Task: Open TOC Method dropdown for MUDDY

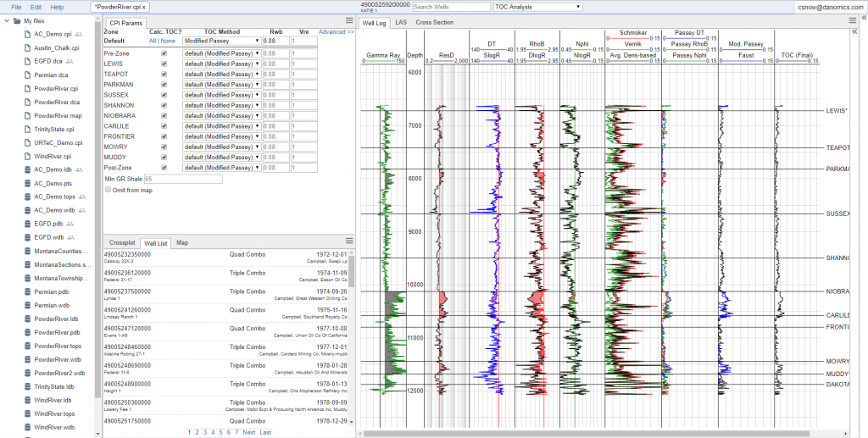Action: point(222,158)
